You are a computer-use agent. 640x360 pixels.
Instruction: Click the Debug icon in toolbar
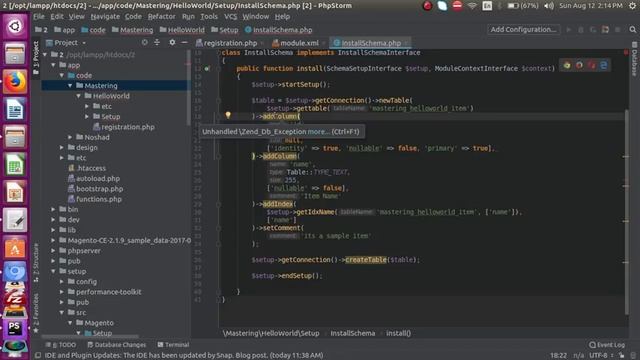tap(581, 29)
